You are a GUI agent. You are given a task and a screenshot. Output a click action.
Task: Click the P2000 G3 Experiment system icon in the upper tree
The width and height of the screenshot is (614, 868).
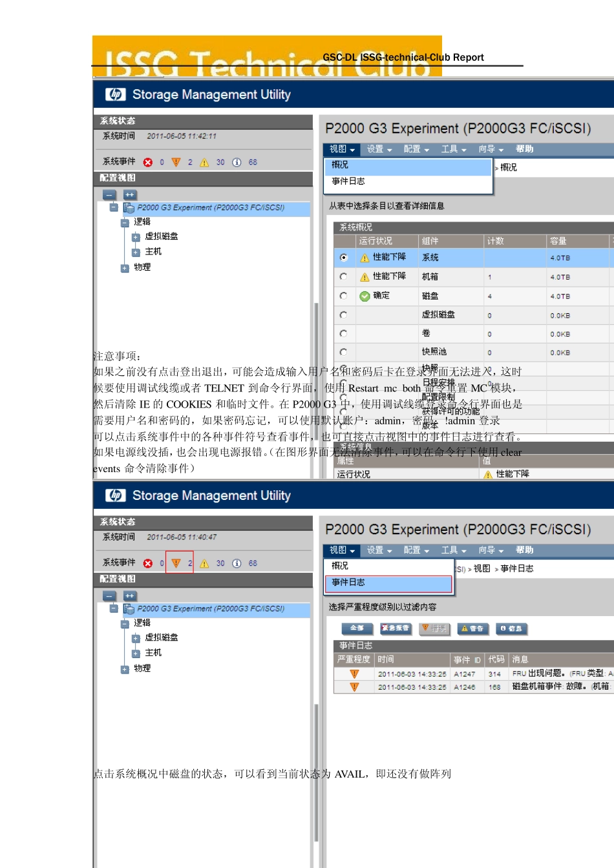pos(129,208)
